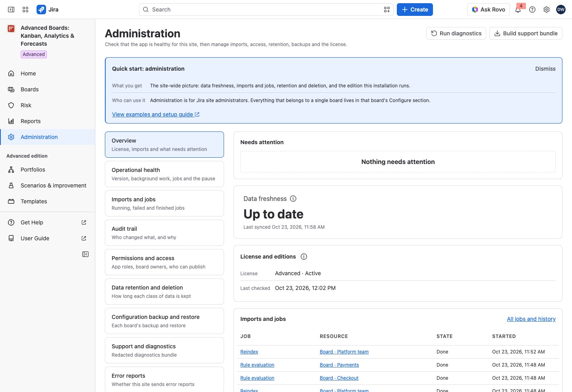This screenshot has height=392, width=572.
Task: Open the notifications bell
Action: (518, 10)
